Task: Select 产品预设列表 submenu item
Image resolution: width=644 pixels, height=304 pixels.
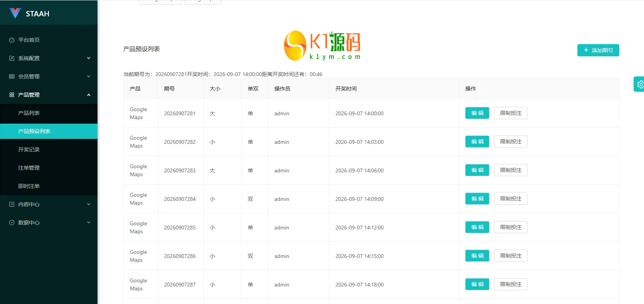Action: (x=49, y=131)
